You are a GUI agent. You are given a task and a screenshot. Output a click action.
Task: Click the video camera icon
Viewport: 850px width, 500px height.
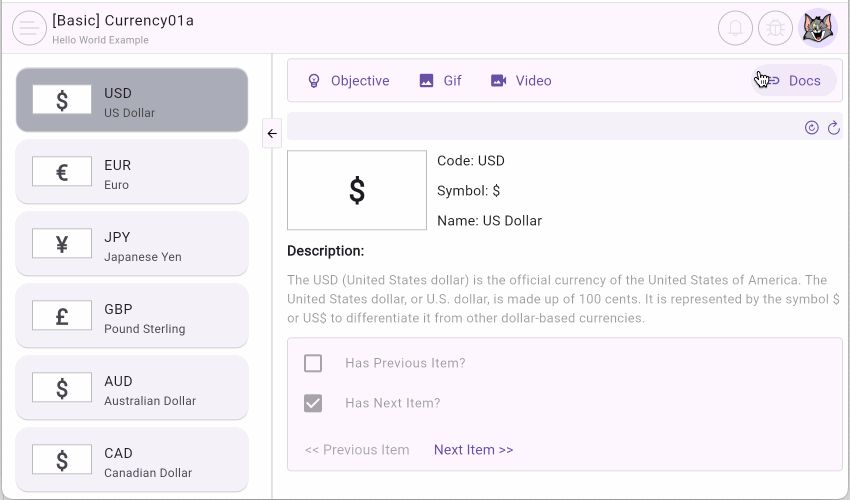click(498, 81)
